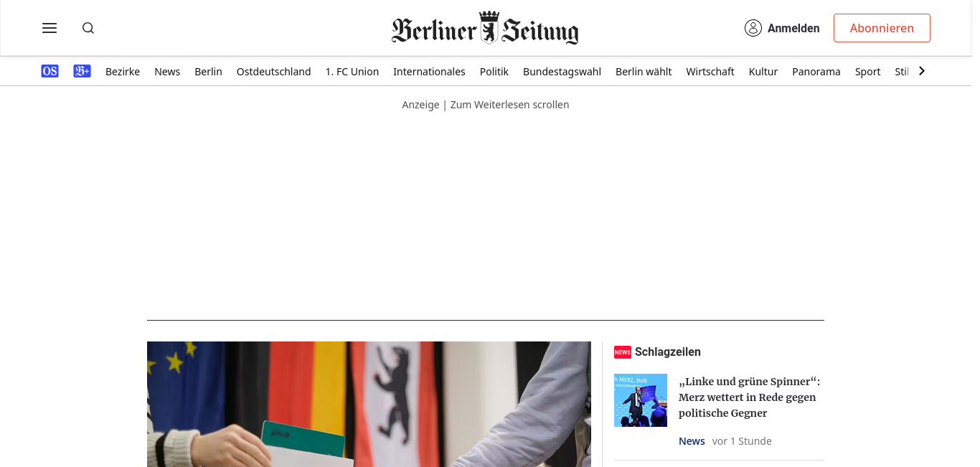Click the red NEWS badge beside Schlagzeilen
Image resolution: width=980 pixels, height=467 pixels.
coord(622,352)
